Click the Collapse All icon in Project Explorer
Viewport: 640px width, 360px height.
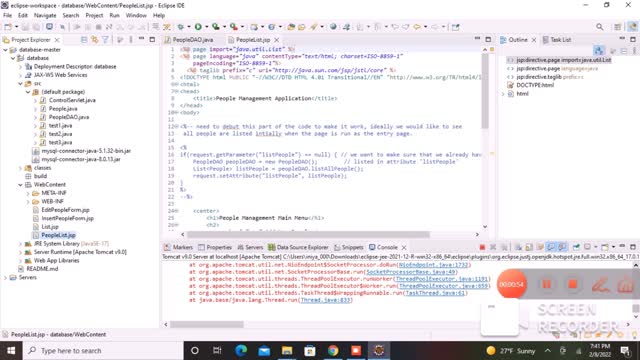[x=84, y=40]
